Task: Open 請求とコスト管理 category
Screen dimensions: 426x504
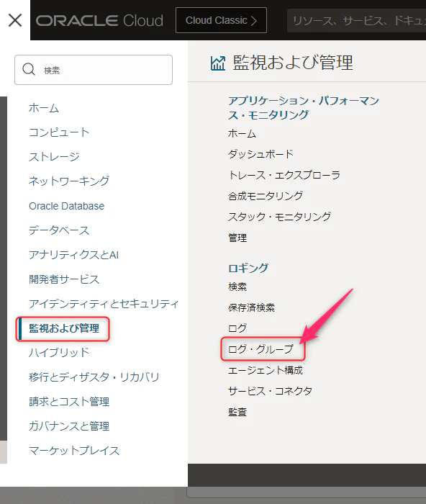Action: [69, 402]
